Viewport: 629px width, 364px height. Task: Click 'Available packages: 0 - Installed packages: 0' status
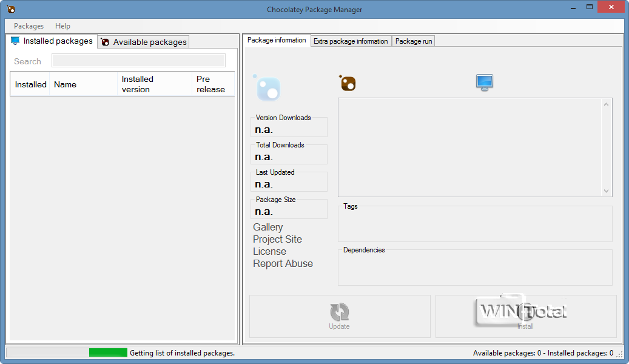tap(543, 353)
